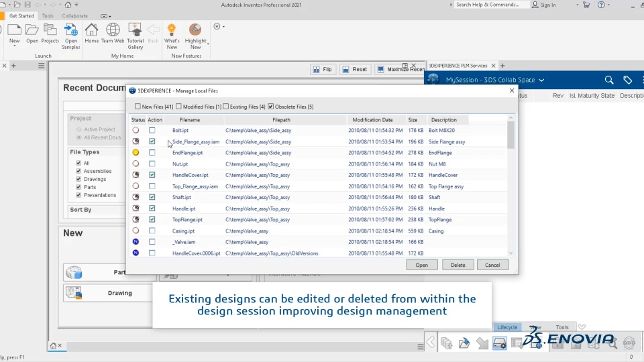Click the Flip button
The width and height of the screenshot is (644, 362).
pos(323,69)
